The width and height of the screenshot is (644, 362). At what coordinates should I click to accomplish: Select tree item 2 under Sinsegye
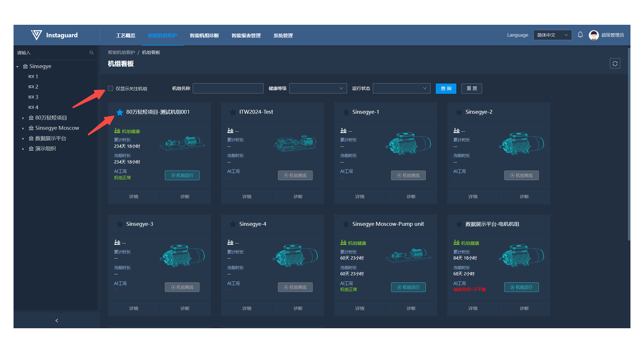37,87
